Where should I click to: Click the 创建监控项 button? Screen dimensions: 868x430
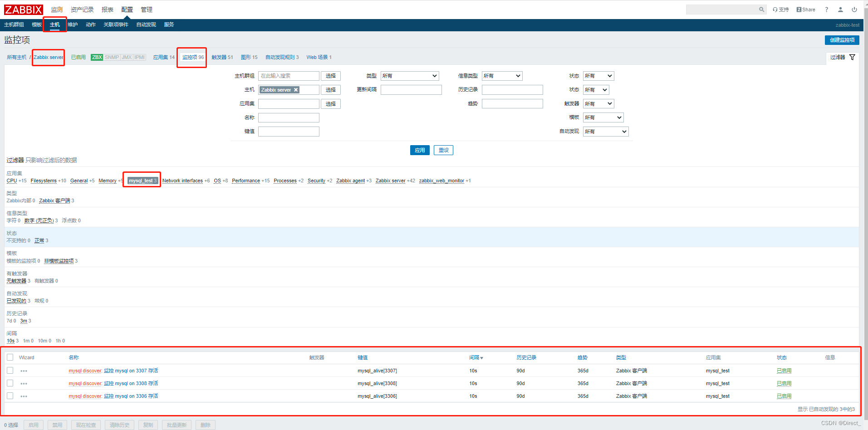pos(842,40)
